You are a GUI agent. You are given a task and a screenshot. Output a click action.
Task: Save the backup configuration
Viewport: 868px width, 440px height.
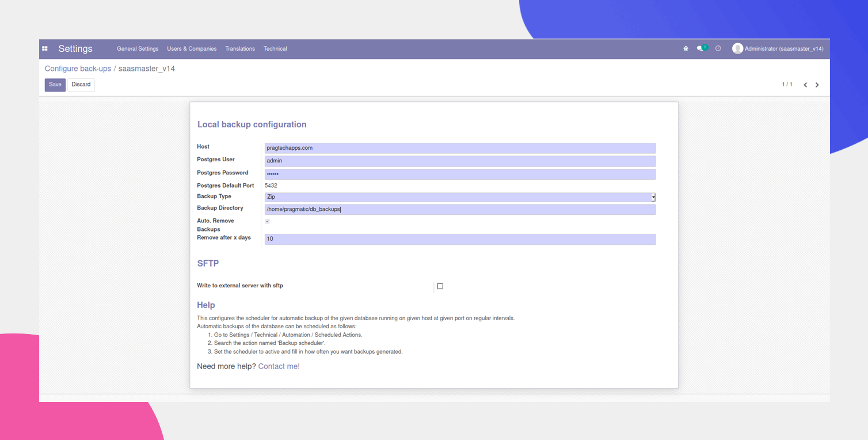[x=55, y=85]
